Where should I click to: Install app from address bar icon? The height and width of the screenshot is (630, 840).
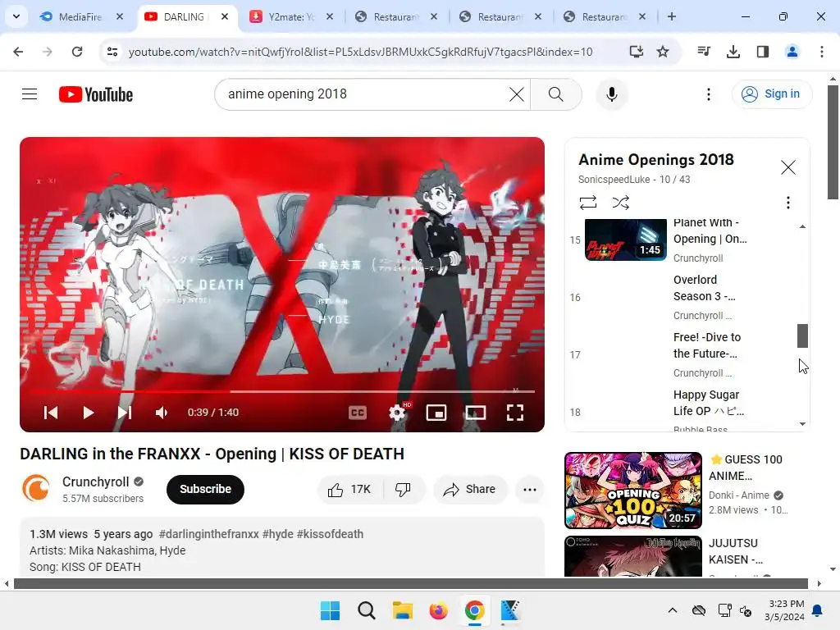[636, 52]
